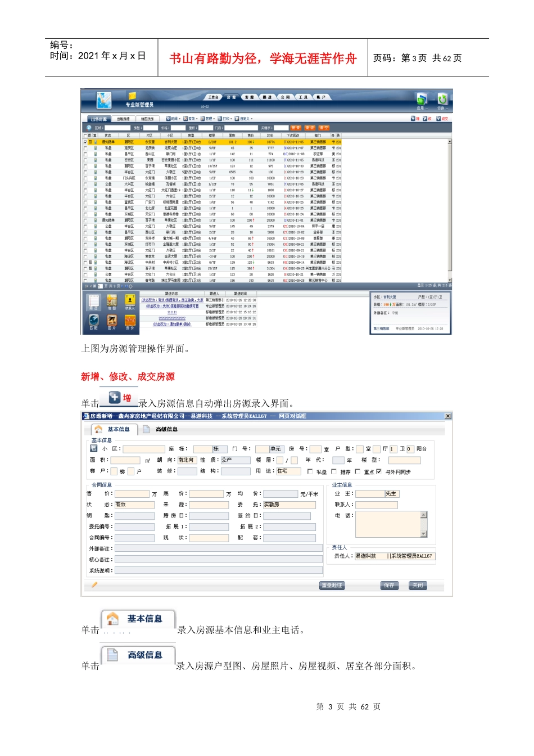Viewport: 534px width, 756px height.
Task: Toggle the select-all checkbox in table header
Action: click(85, 136)
